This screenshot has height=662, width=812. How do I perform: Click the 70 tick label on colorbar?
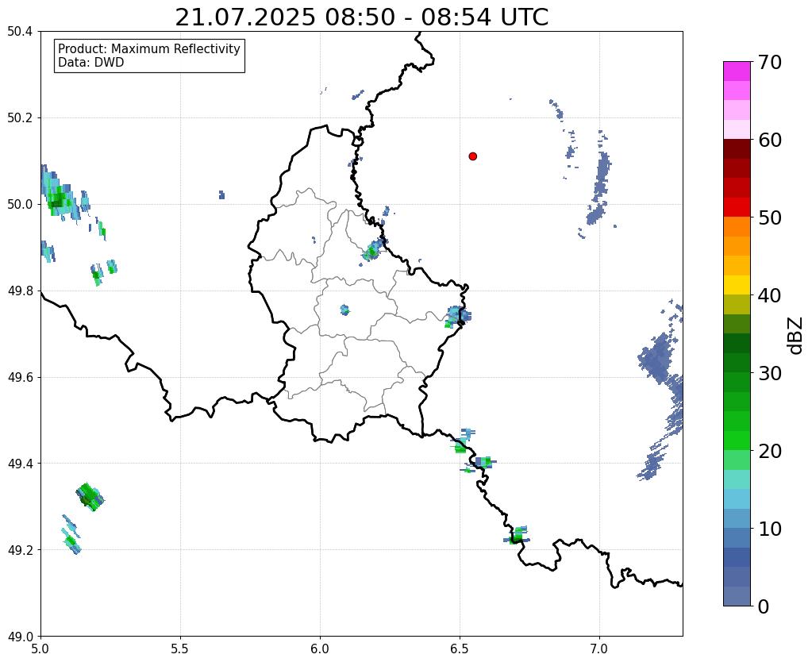[770, 62]
